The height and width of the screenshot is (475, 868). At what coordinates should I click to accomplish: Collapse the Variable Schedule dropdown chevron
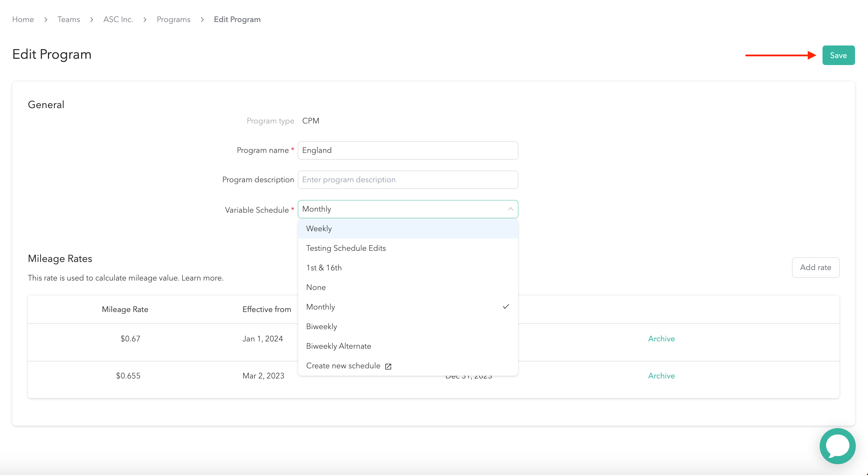pyautogui.click(x=510, y=209)
